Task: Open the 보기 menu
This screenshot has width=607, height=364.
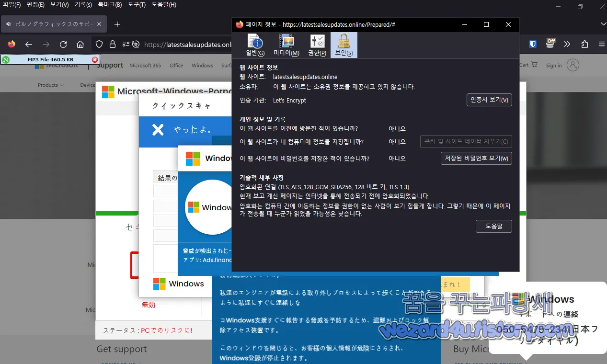Action: pos(59,5)
